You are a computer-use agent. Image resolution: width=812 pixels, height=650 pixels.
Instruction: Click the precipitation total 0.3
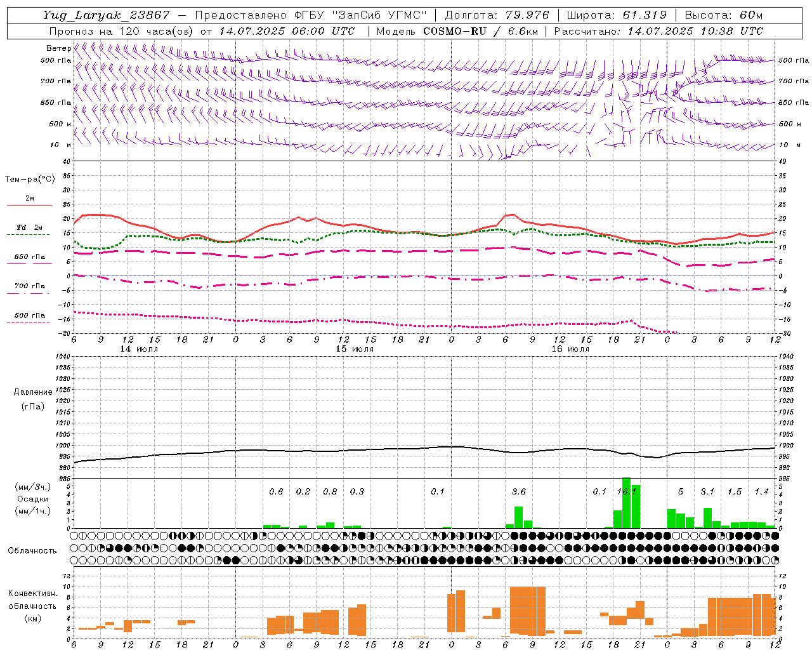pyautogui.click(x=357, y=491)
